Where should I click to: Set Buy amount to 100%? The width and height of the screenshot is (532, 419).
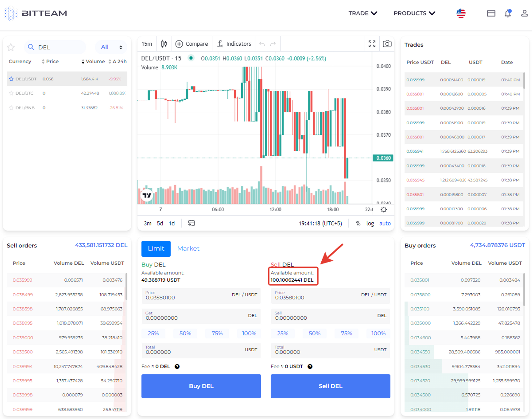(249, 333)
